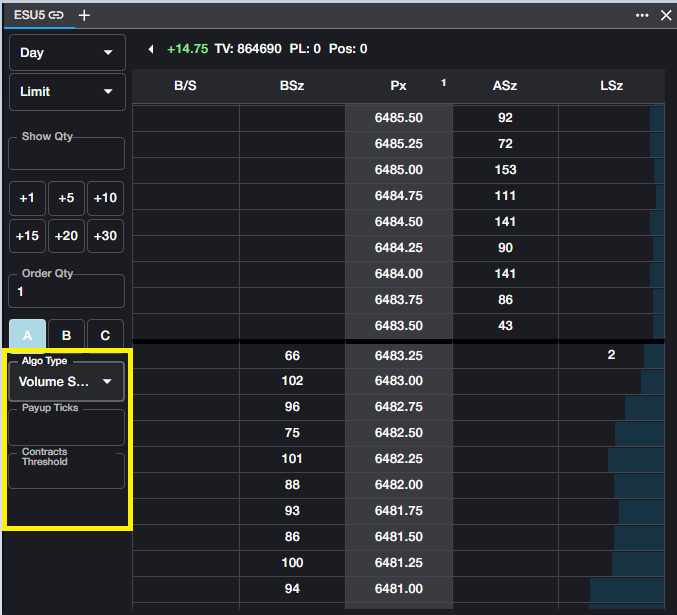The width and height of the screenshot is (677, 615).
Task: Click the Px column header
Action: [x=398, y=86]
